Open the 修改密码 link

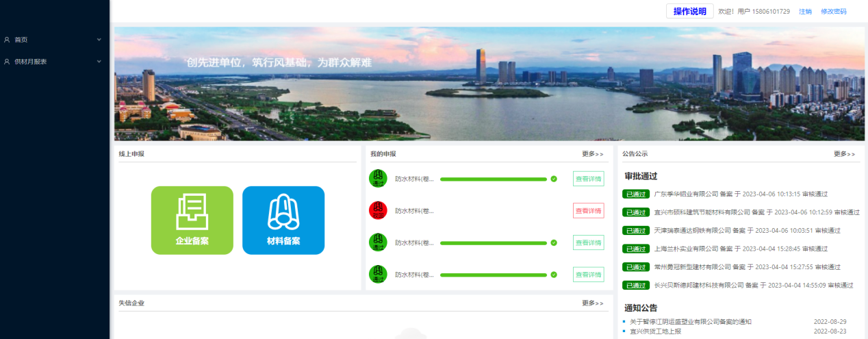tap(833, 12)
